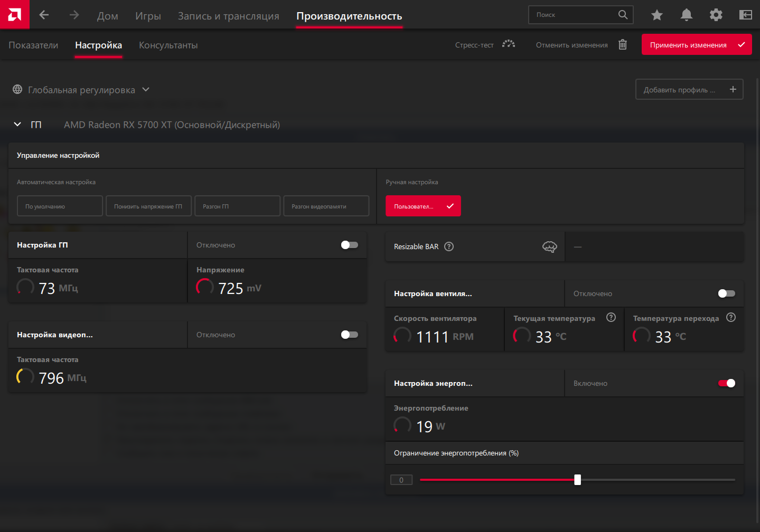Select the Пользовательская manual tuning button
The width and height of the screenshot is (760, 532).
click(x=423, y=206)
